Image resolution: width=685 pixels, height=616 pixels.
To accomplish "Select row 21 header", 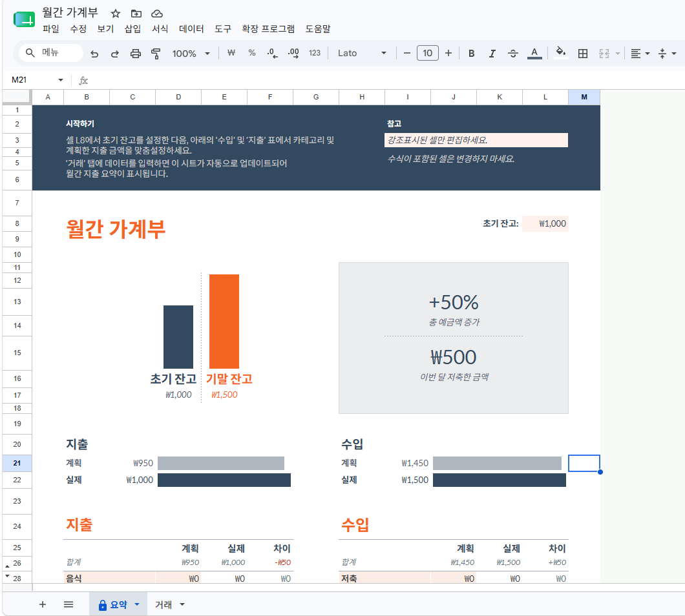I will coord(17,463).
